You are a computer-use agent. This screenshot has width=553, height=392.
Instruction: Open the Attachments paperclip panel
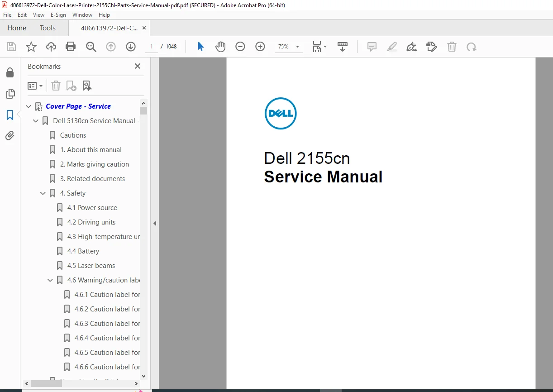pyautogui.click(x=10, y=135)
